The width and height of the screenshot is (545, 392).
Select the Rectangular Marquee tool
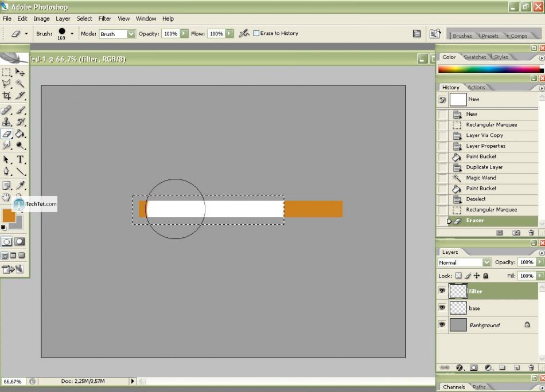pyautogui.click(x=6, y=73)
